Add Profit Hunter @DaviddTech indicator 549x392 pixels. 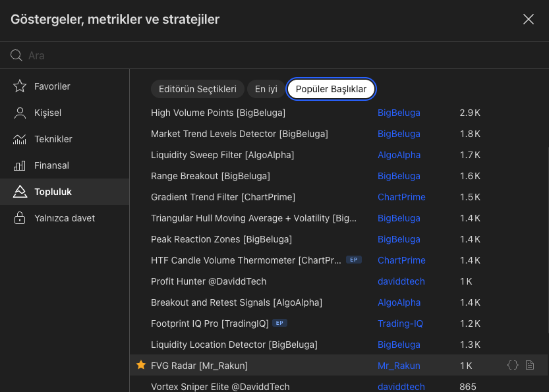click(x=209, y=281)
